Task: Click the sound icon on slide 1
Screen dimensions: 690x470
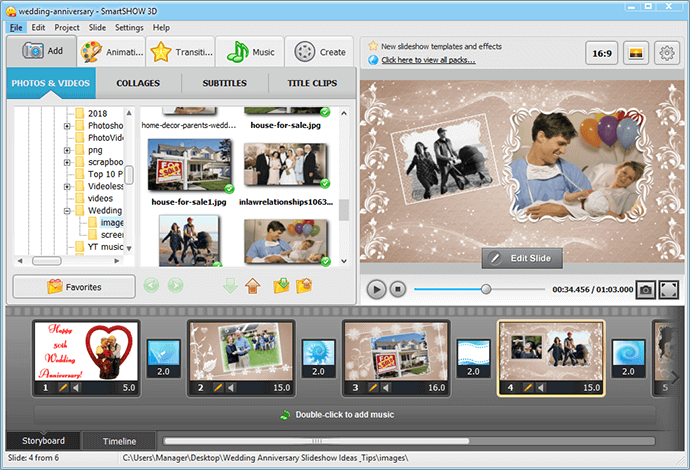Action: click(x=76, y=388)
